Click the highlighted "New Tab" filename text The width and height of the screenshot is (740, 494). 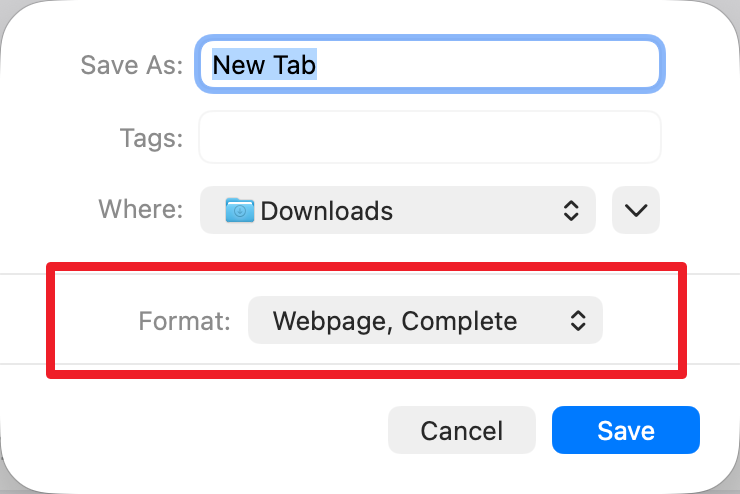tap(265, 65)
